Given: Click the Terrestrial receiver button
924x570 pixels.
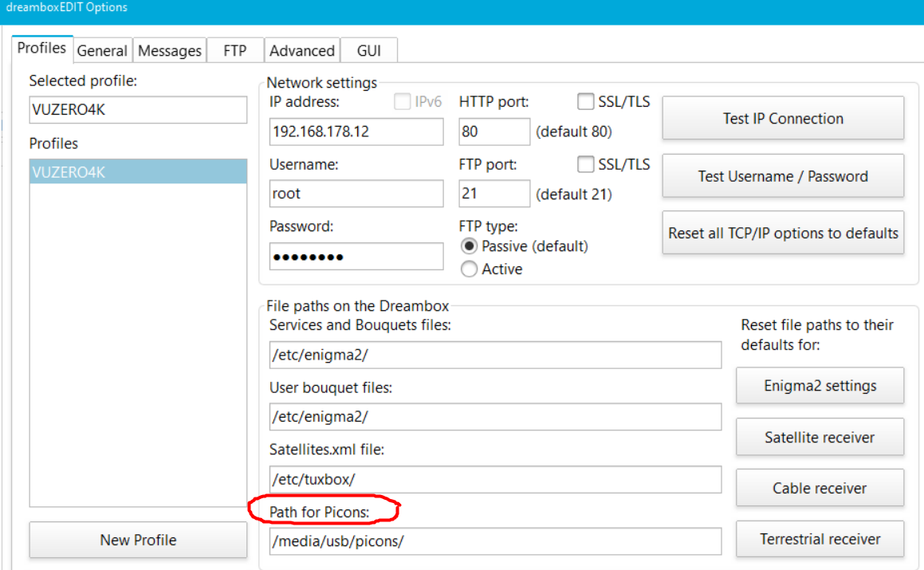Looking at the screenshot, I should pyautogui.click(x=820, y=540).
